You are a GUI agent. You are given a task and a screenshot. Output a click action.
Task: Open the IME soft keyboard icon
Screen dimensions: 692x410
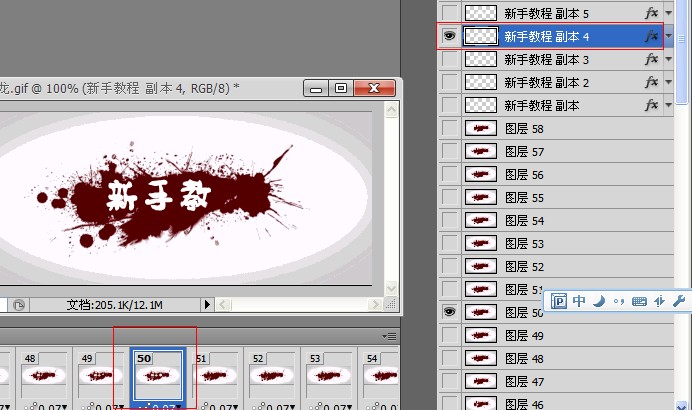click(x=639, y=302)
